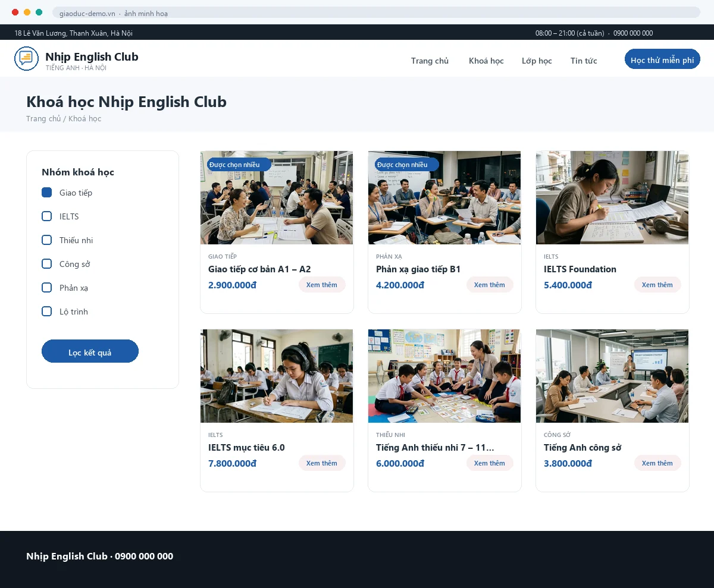The image size is (714, 588).
Task: Enable the Thiếu nhi filter checkbox
Action: click(x=47, y=240)
